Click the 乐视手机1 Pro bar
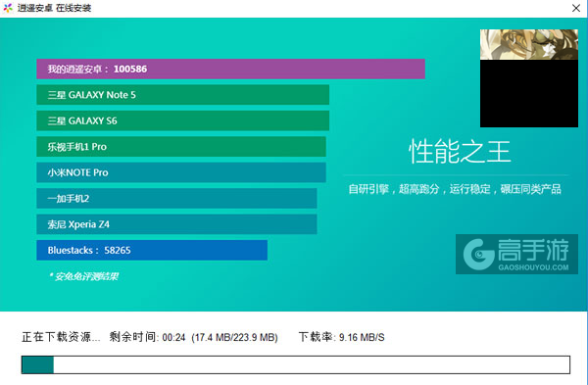This screenshot has width=588, height=385. coord(181,147)
